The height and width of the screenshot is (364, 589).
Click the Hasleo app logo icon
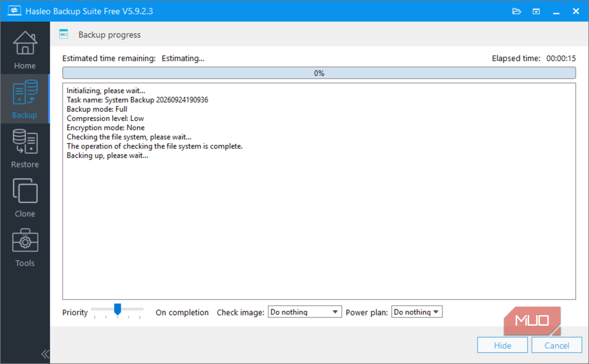coord(14,11)
